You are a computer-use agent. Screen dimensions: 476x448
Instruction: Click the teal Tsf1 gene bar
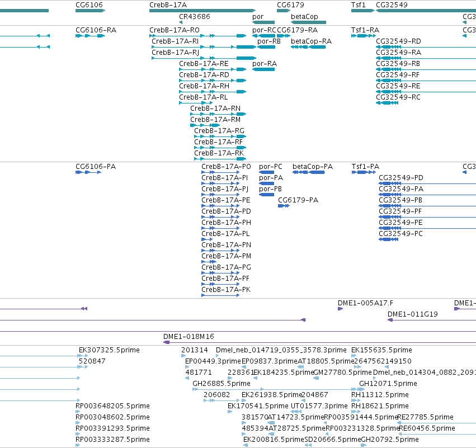point(363,11)
